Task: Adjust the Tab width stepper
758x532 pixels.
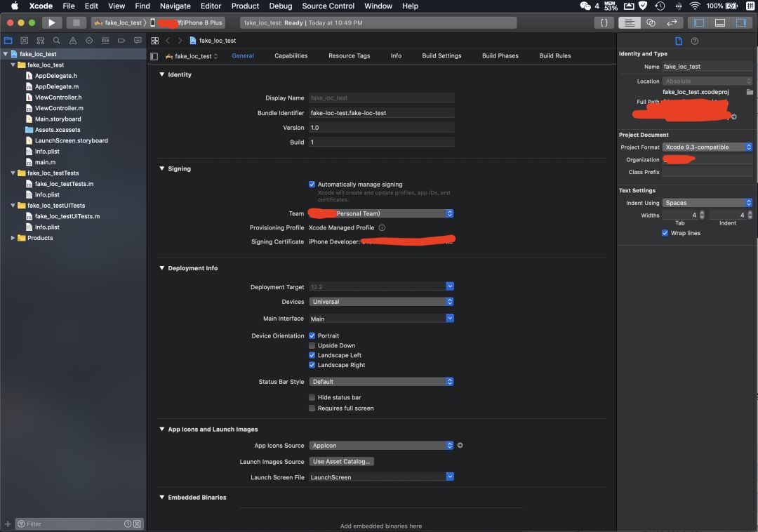Action: coord(702,215)
